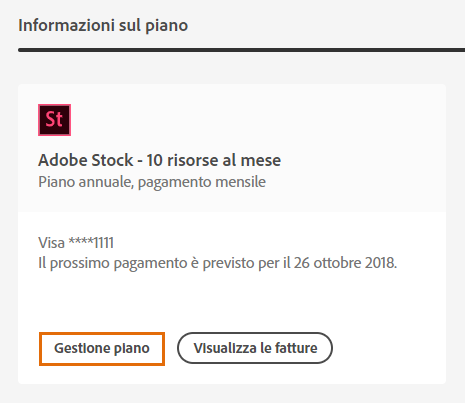Click the words Il prossimo pagamento
This screenshot has width=465, height=403.
[x=113, y=263]
